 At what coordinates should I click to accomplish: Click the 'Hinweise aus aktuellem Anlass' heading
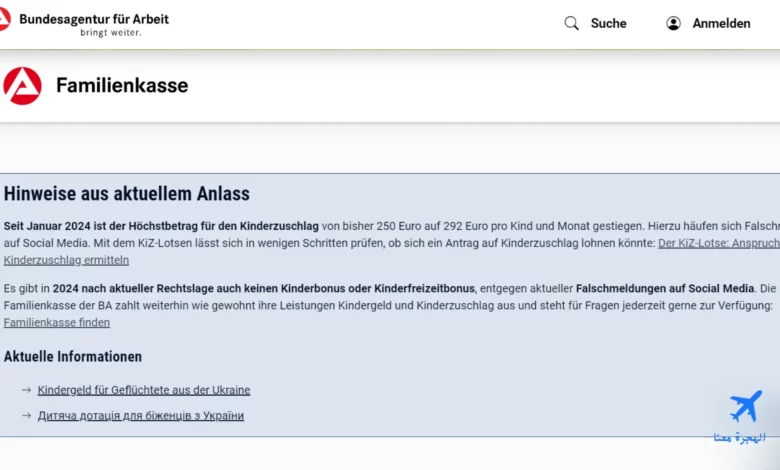127,194
